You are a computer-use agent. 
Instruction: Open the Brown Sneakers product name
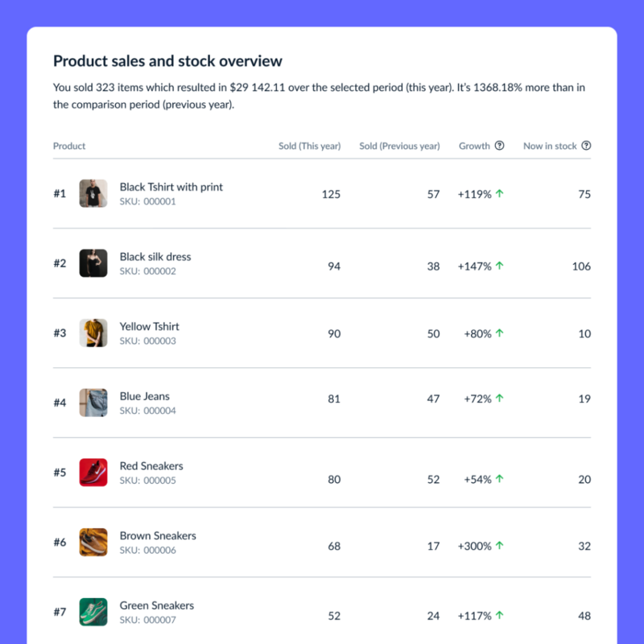[158, 535]
